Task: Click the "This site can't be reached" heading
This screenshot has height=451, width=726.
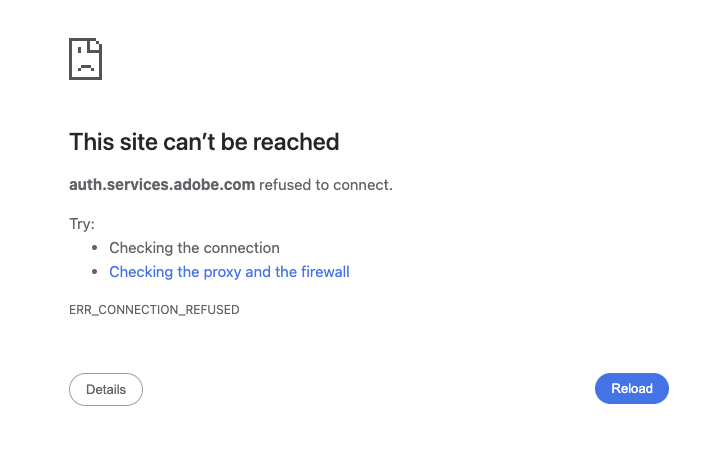Action: click(x=204, y=142)
